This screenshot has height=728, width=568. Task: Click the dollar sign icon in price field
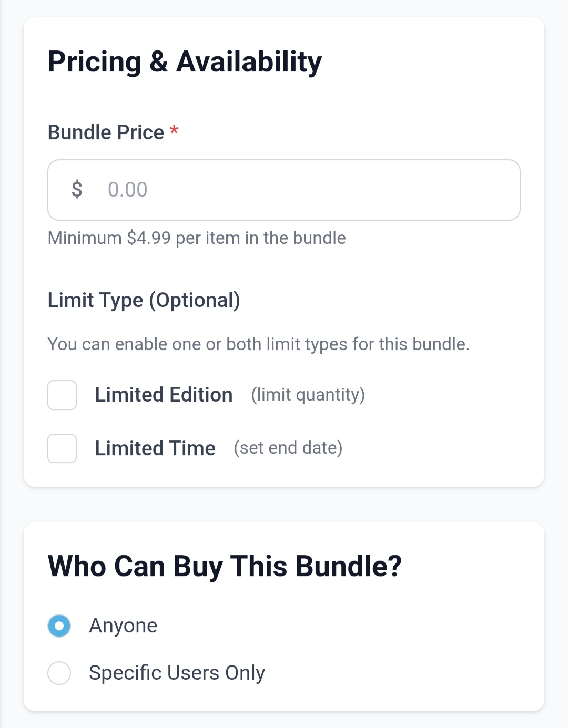click(x=77, y=189)
